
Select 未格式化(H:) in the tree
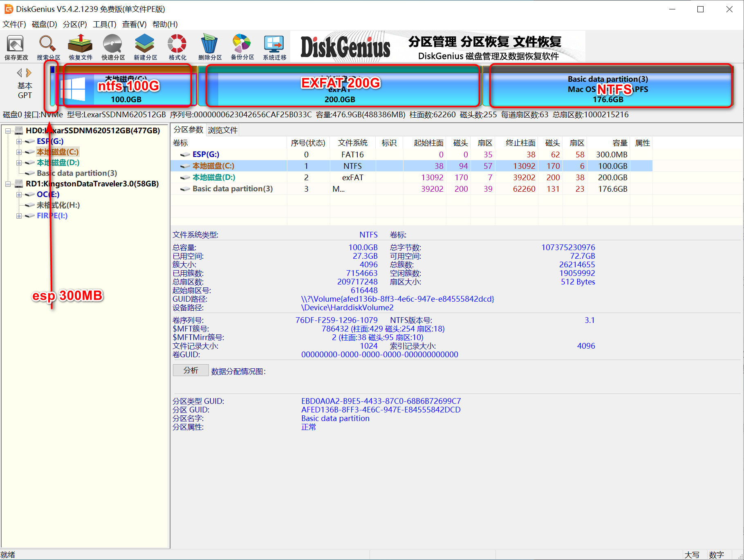(58, 205)
